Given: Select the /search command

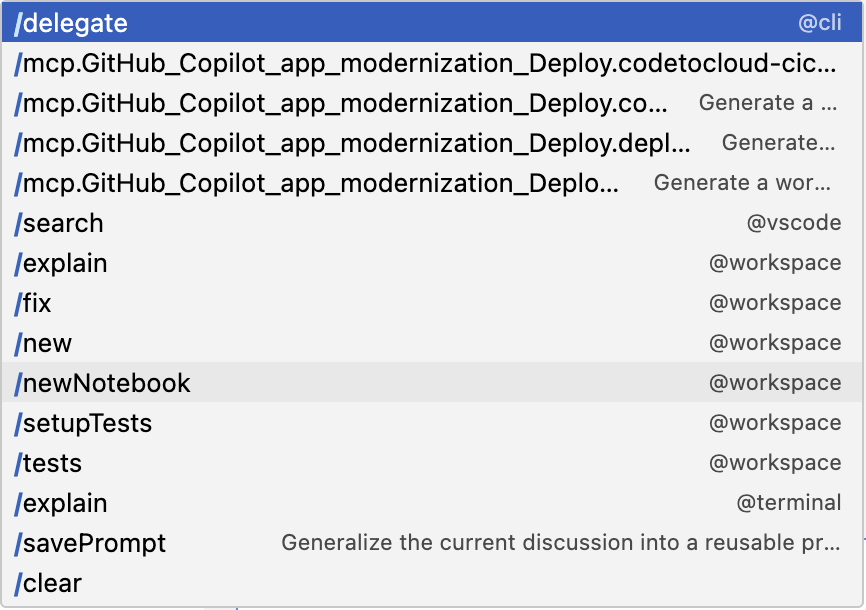Looking at the screenshot, I should (60, 223).
